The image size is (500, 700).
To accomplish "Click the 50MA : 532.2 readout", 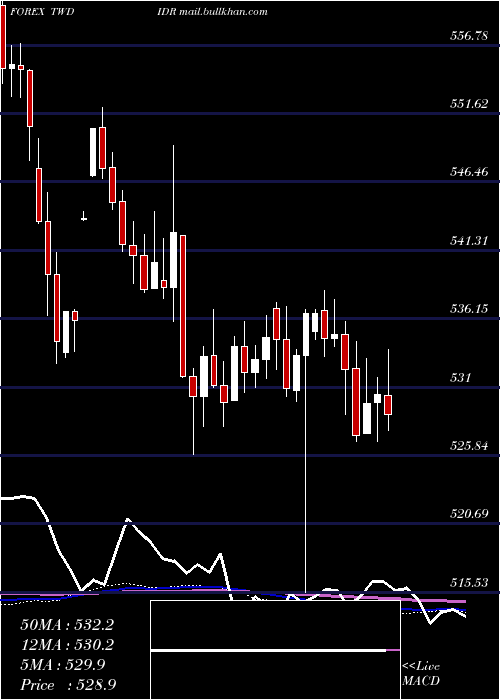I will coord(67,625).
